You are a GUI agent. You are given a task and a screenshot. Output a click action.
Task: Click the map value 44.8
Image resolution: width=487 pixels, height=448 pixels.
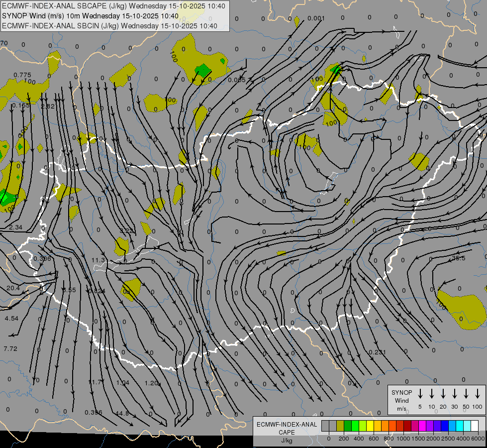coord(122,413)
